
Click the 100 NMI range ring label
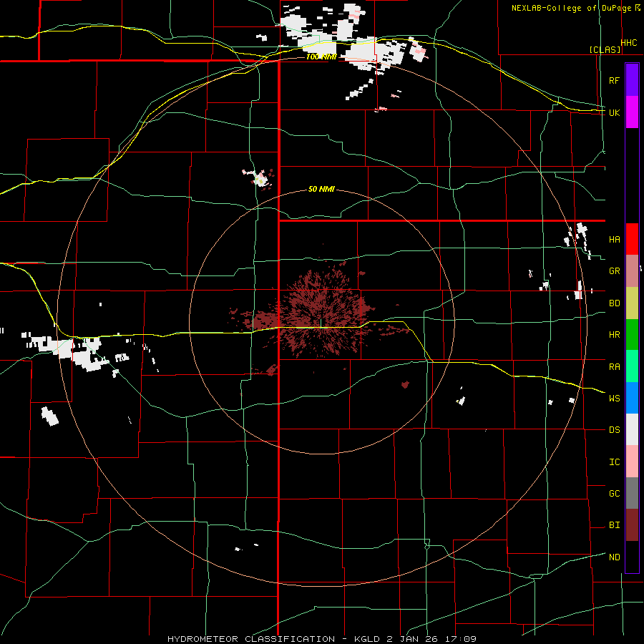click(x=321, y=57)
